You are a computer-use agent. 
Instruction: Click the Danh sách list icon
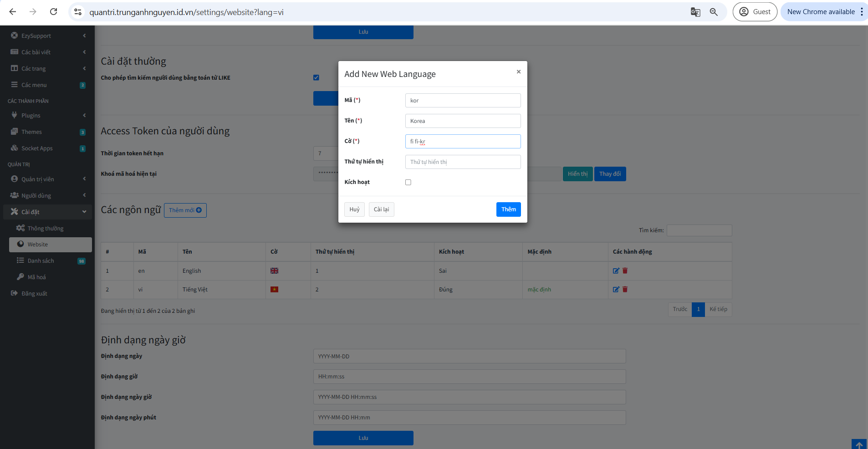(x=20, y=260)
